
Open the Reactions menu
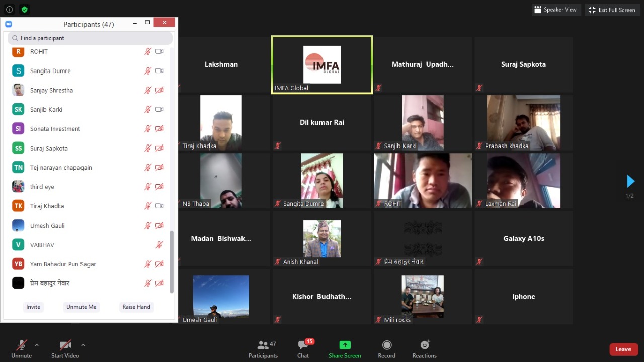click(x=425, y=349)
